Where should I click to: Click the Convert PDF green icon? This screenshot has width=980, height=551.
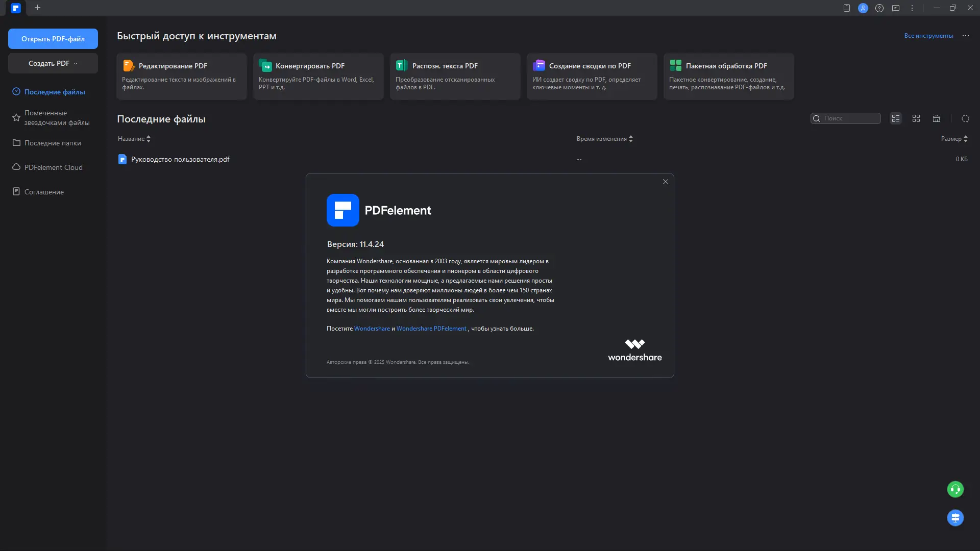click(x=265, y=66)
